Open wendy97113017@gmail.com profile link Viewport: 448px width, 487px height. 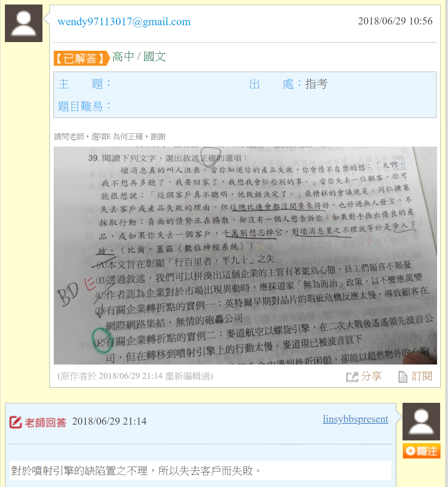[x=124, y=22]
